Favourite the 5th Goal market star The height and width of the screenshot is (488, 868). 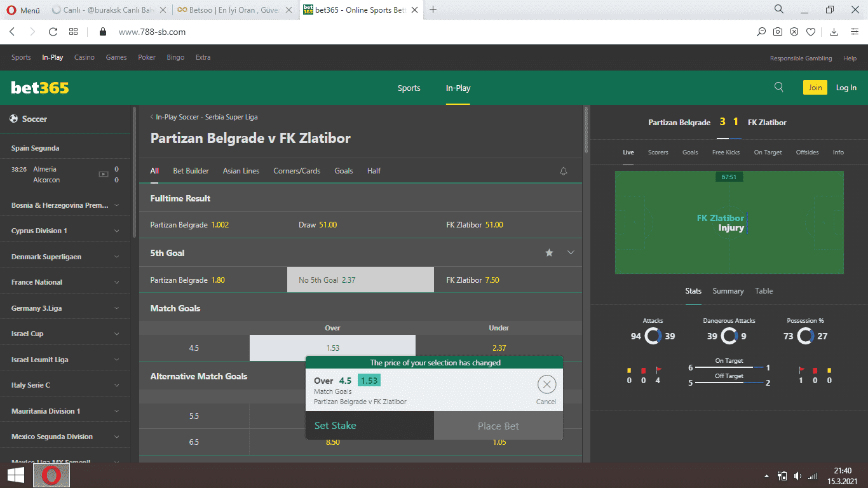click(x=549, y=253)
